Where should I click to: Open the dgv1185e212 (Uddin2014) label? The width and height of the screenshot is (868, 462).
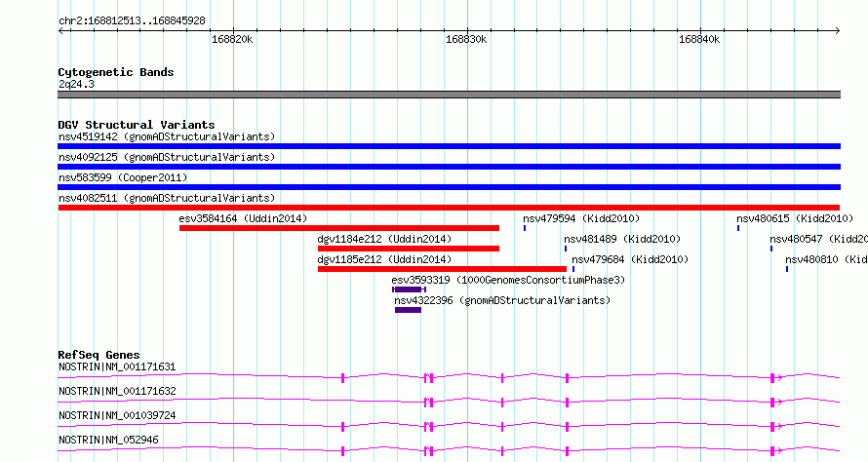pyautogui.click(x=384, y=259)
